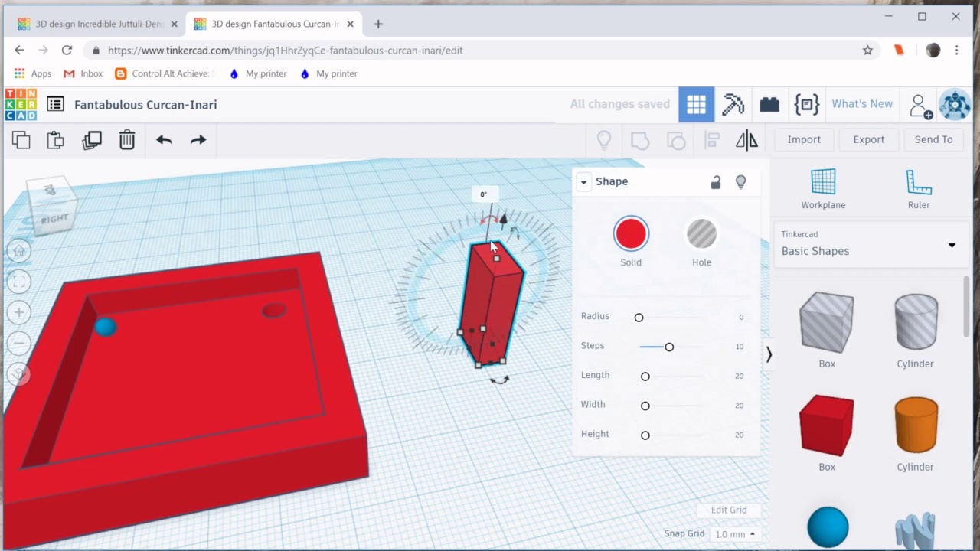980x551 pixels.
Task: Click the Show all lightbulb icon
Action: point(604,140)
